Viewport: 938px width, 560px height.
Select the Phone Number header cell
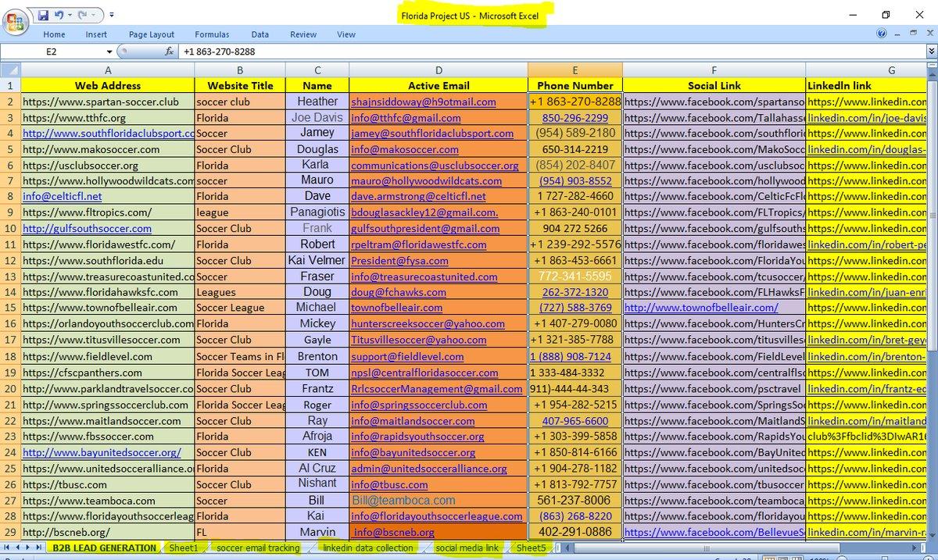pos(575,85)
